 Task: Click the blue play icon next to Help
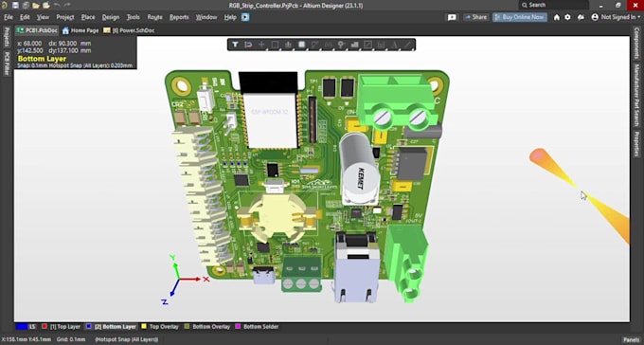(245, 17)
